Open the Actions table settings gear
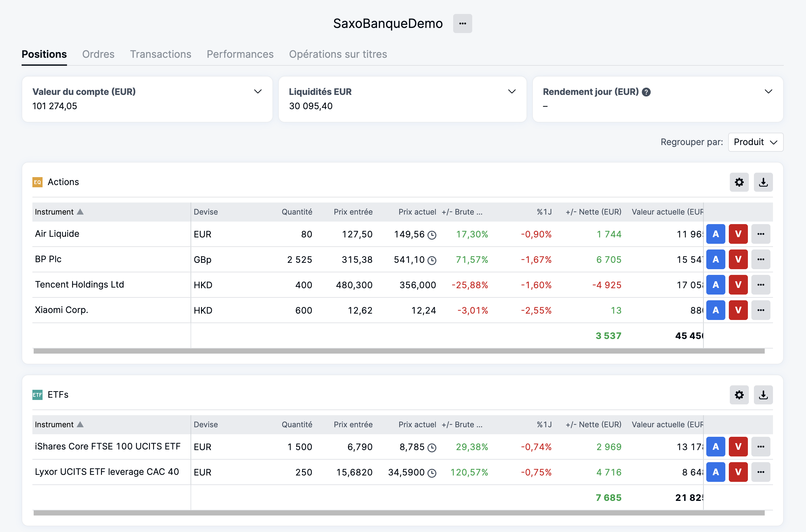Viewport: 806px width, 532px height. 739,182
